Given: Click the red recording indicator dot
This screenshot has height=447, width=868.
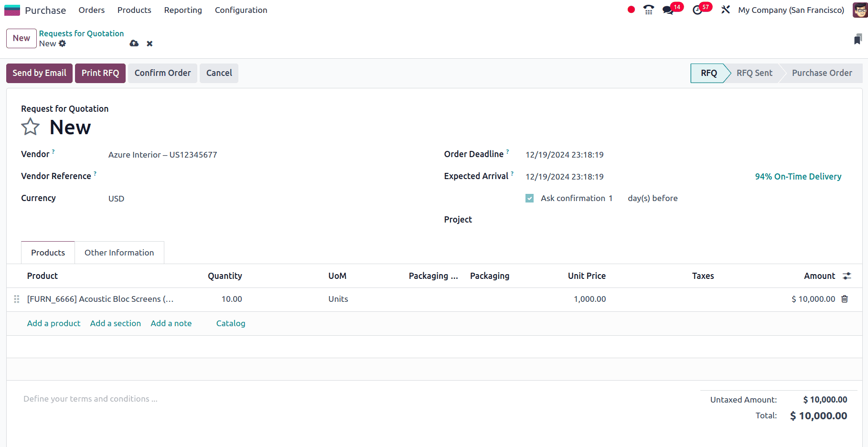Looking at the screenshot, I should (x=631, y=10).
